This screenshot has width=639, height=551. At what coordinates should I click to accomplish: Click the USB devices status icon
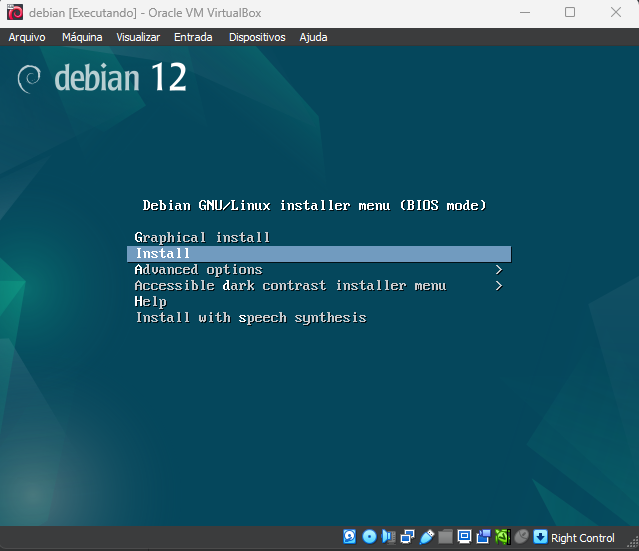click(x=426, y=537)
